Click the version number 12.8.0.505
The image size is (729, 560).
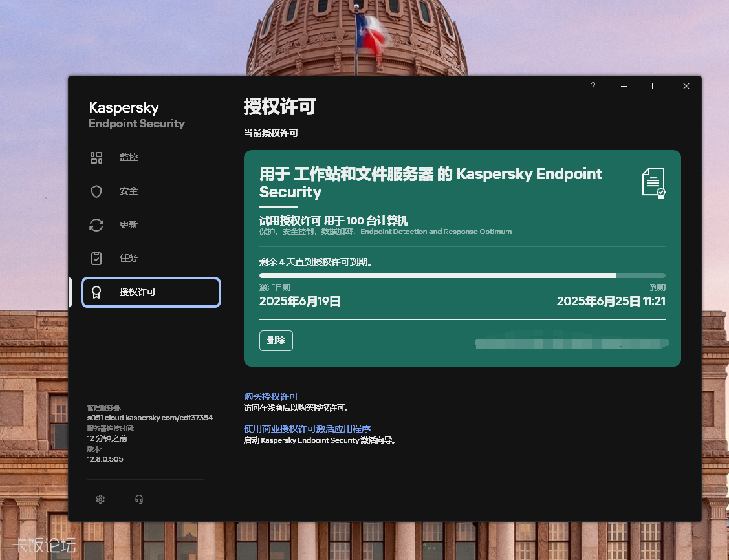(105, 459)
